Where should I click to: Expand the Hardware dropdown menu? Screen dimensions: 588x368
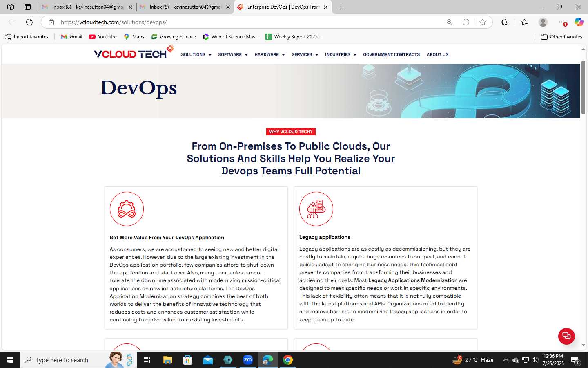click(x=269, y=54)
